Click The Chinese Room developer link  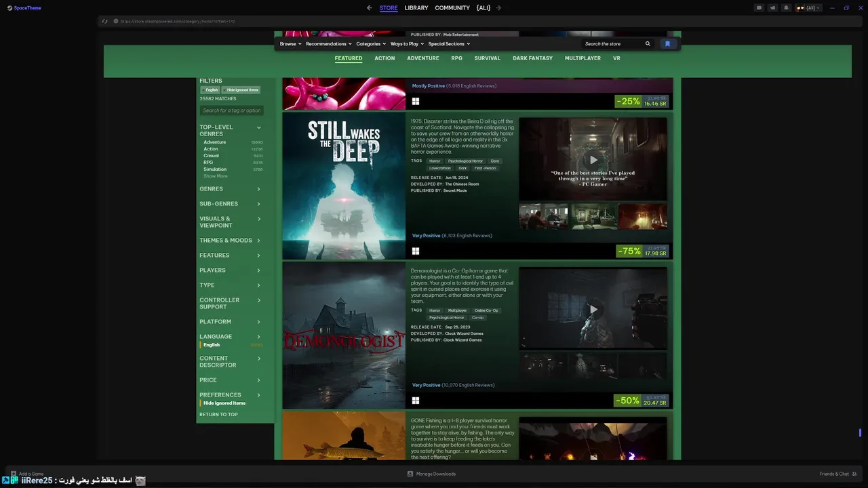462,184
